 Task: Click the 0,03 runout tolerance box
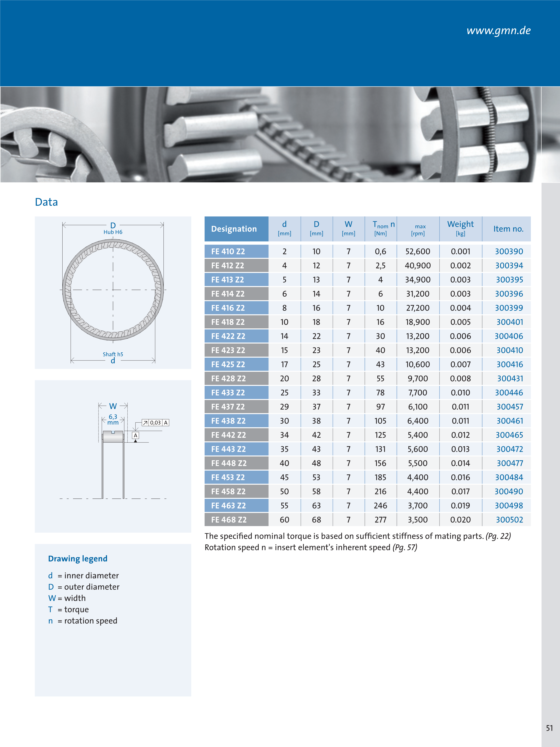pos(155,422)
